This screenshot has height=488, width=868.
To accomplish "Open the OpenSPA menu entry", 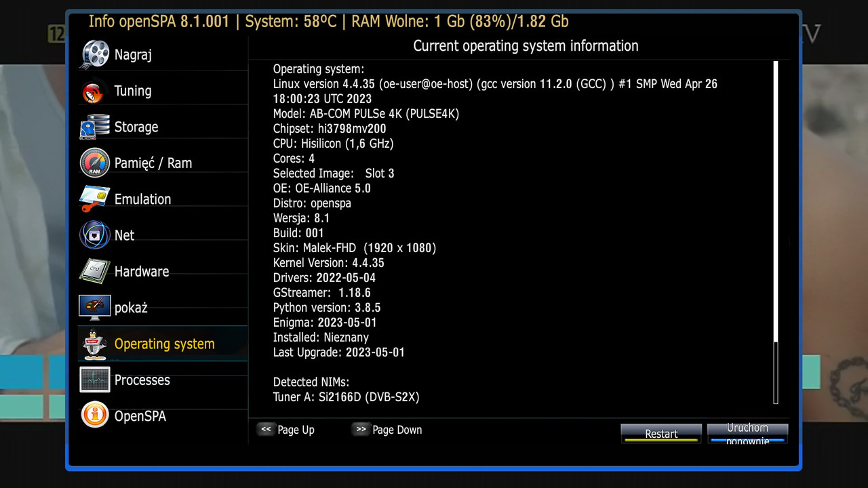I will [163, 415].
